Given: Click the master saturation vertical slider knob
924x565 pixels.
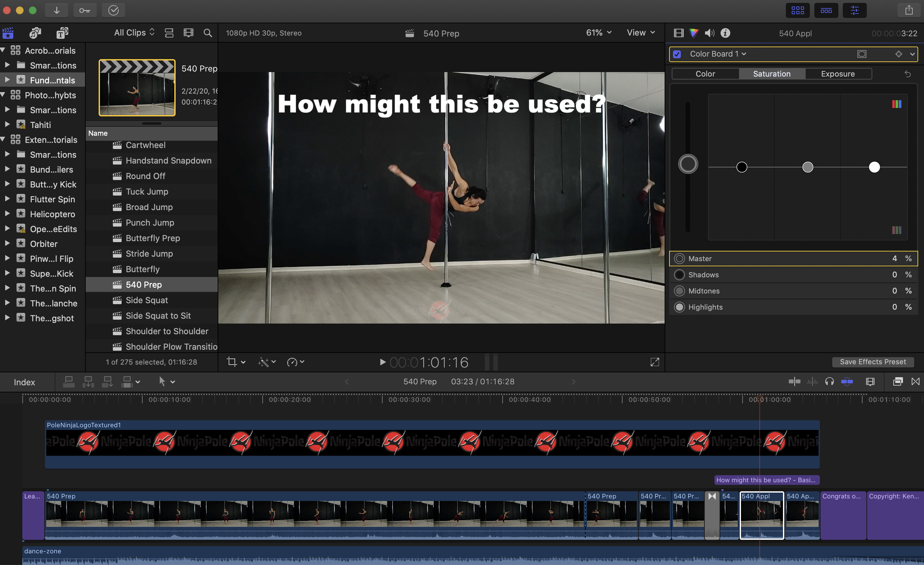Looking at the screenshot, I should click(688, 164).
